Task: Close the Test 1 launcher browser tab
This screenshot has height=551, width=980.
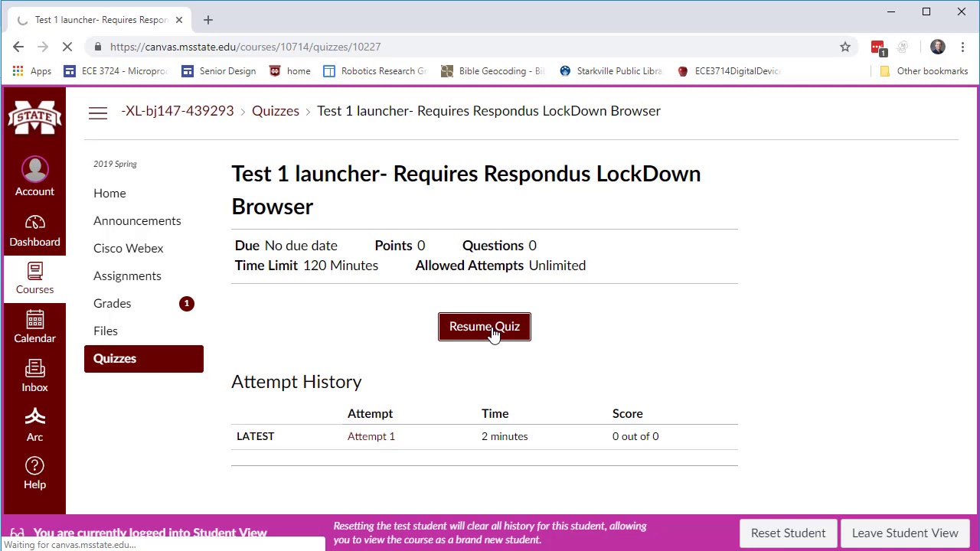Action: click(x=179, y=20)
